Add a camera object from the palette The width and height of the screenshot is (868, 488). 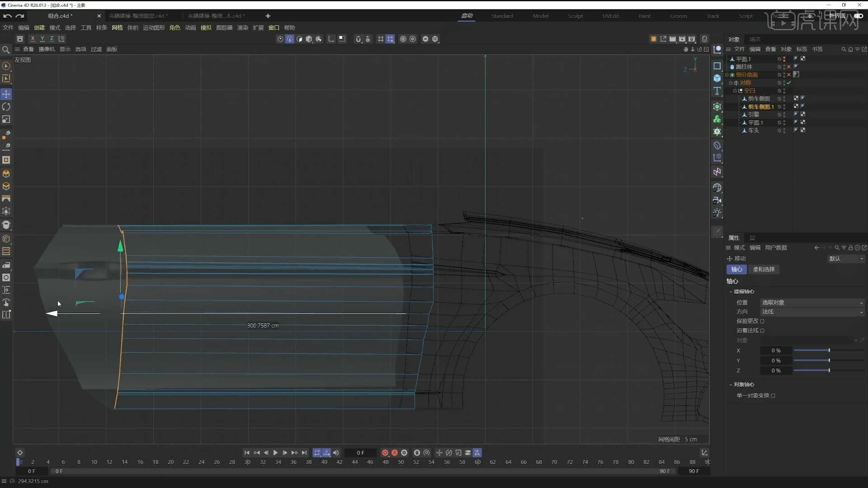(x=717, y=200)
